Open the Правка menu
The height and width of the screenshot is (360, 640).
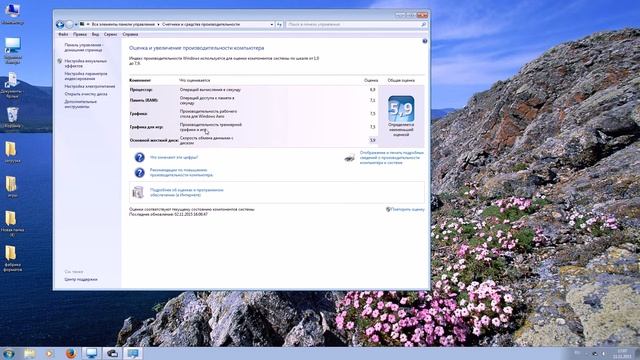click(x=80, y=34)
